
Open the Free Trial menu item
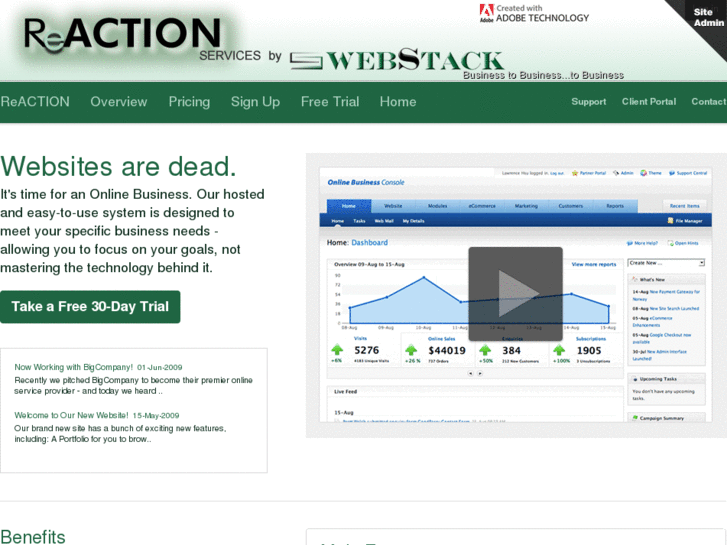(330, 102)
